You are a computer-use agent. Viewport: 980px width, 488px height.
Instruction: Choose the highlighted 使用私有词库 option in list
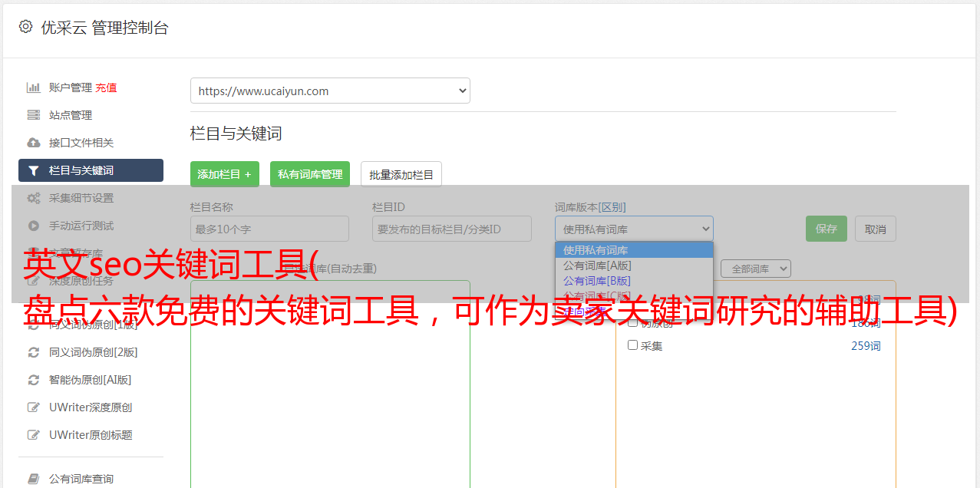pyautogui.click(x=634, y=250)
